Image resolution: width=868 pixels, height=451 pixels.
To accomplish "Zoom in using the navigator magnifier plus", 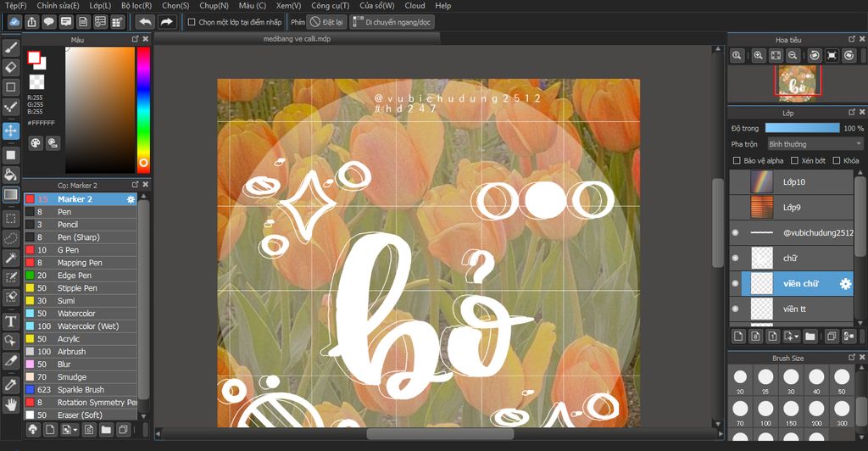I will [x=759, y=55].
